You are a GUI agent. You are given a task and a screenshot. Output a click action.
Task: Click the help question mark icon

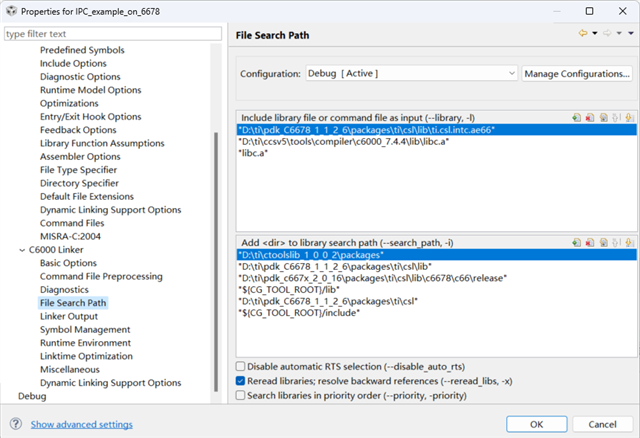point(17,424)
